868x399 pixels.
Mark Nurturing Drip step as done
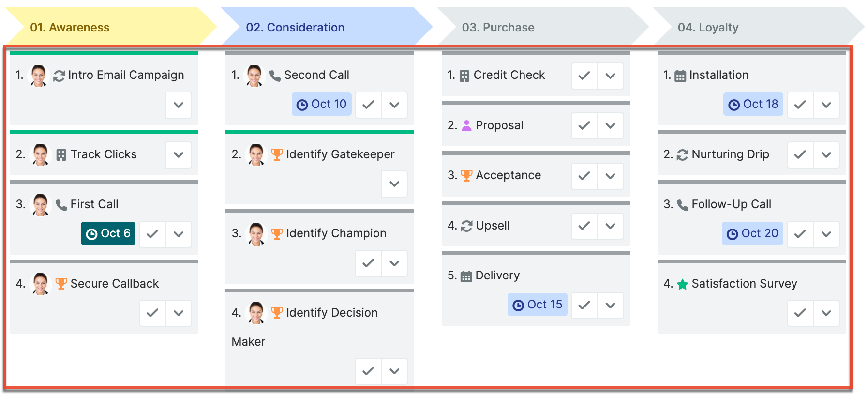800,154
